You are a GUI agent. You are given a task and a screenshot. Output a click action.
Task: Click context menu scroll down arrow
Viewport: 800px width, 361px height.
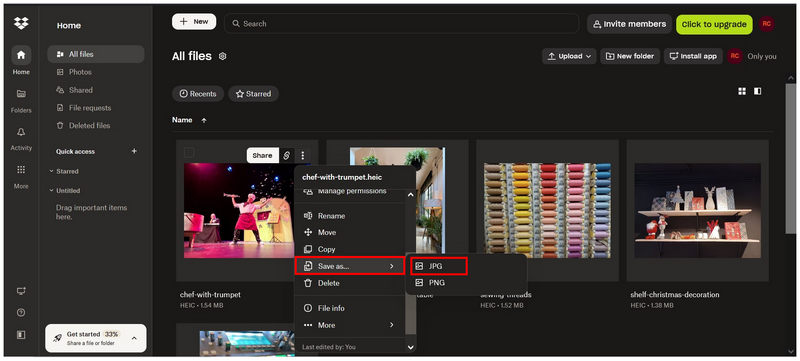(x=410, y=347)
